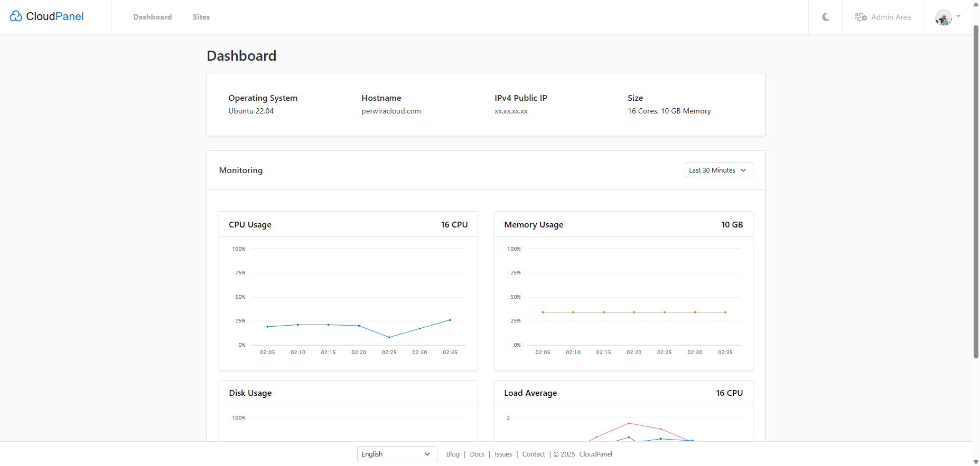Click the Ubuntu 22.04 value
Viewport: 980px width, 466px height.
coord(251,111)
